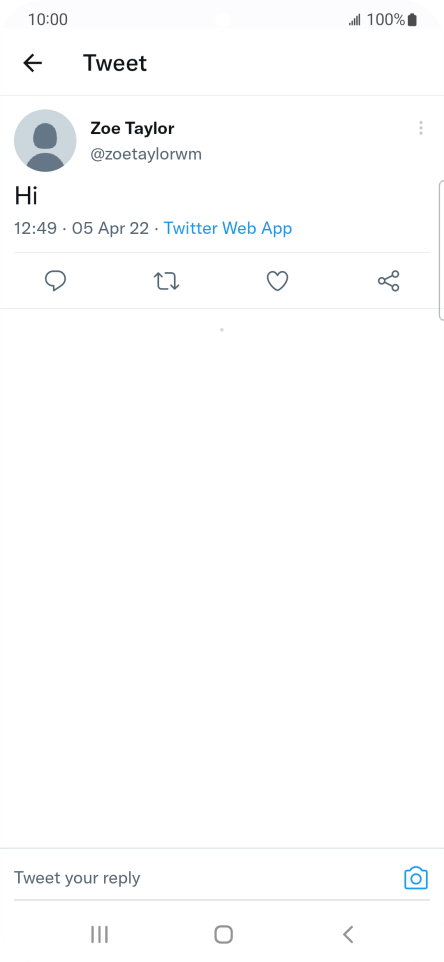
Task: Tap the tweet timestamp 12:49 · 05 Apr 22
Action: pos(82,228)
